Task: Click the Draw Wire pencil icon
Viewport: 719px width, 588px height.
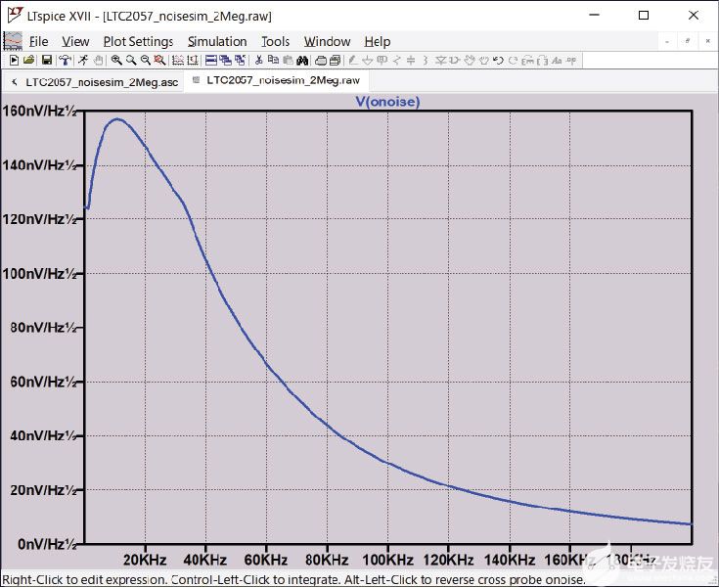Action: (353, 60)
